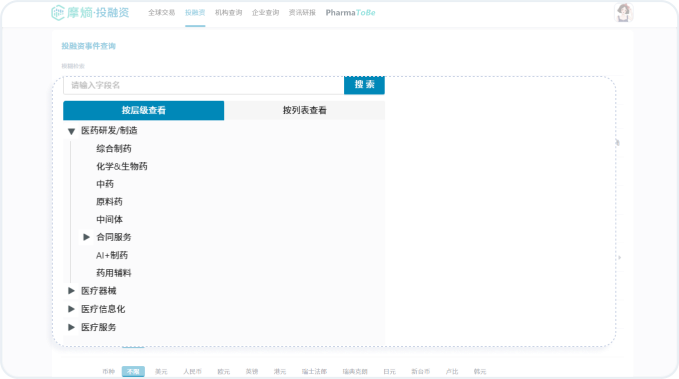Focus the 请输入字段名 search field

tap(204, 85)
